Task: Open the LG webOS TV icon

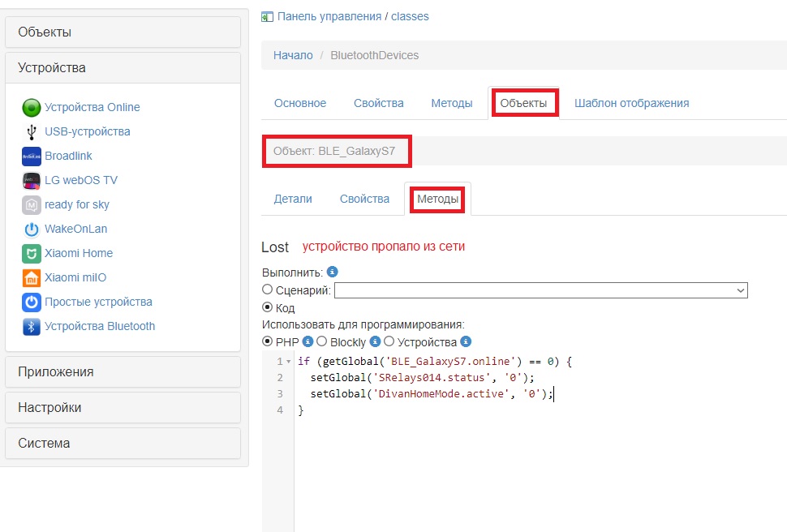Action: [31, 180]
